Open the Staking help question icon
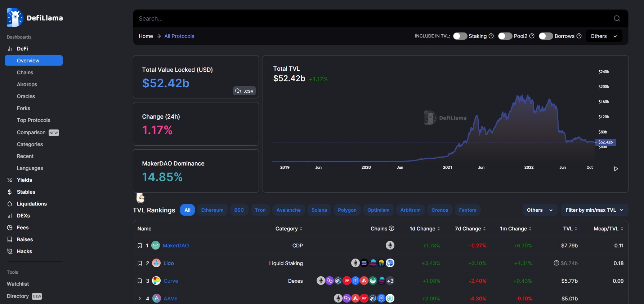The image size is (644, 304). point(491,36)
